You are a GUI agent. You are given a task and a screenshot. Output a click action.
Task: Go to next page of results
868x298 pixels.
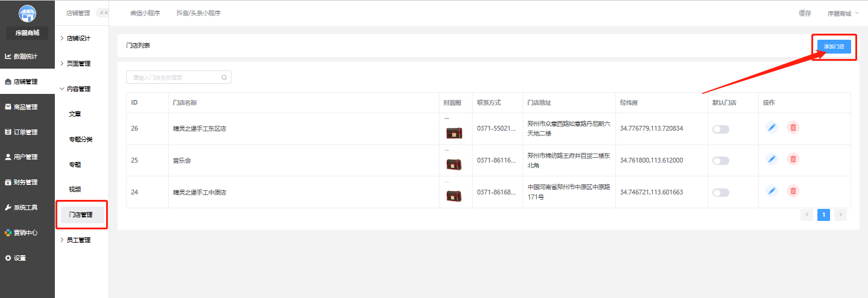[x=840, y=215]
